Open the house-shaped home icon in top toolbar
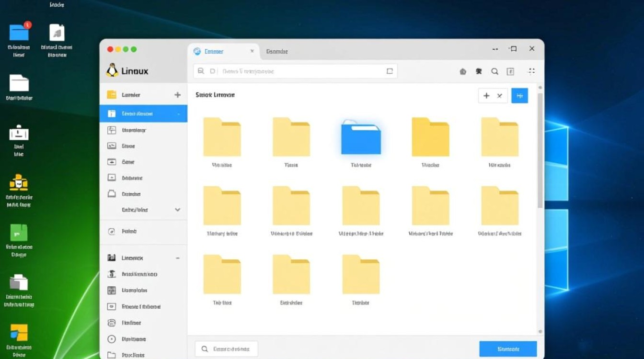The height and width of the screenshot is (359, 644). (462, 71)
